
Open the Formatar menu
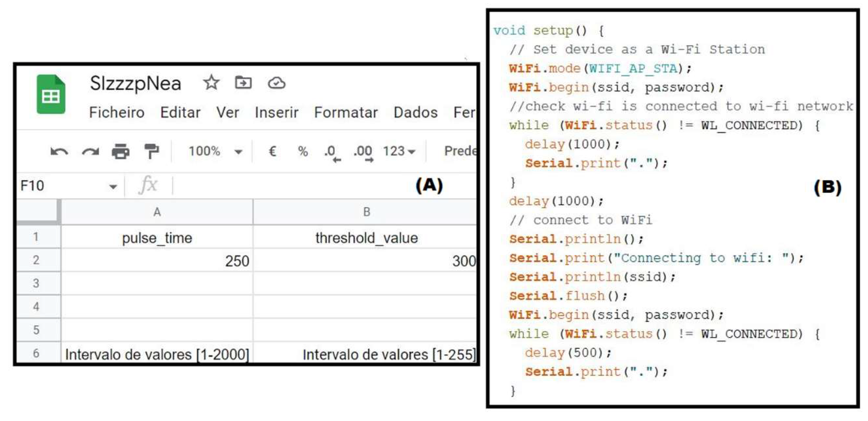pos(346,112)
